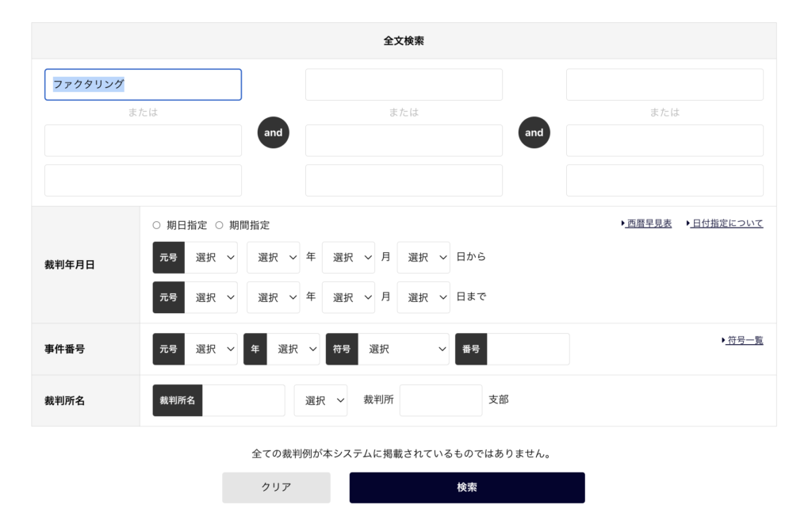Click the 検索 search button

coord(467,488)
